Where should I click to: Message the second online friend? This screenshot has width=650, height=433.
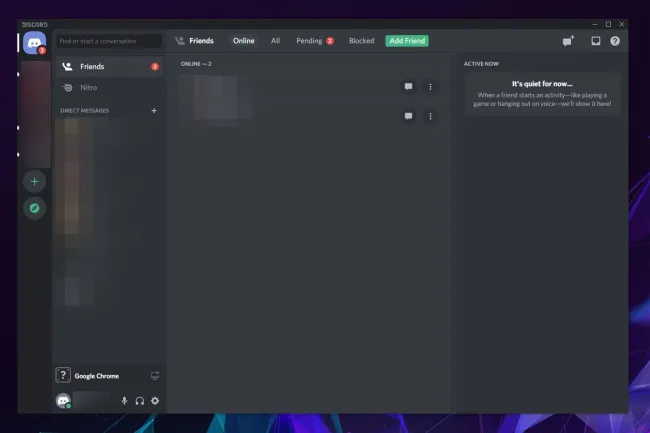point(408,116)
